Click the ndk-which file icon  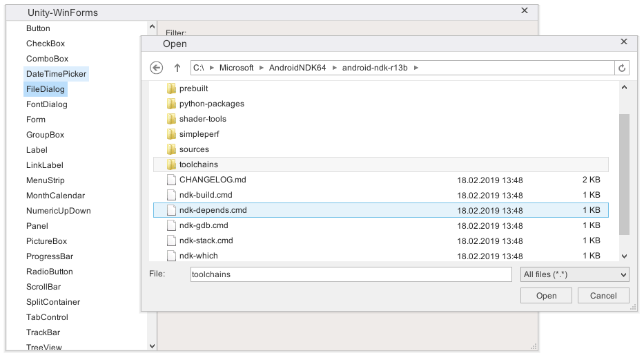[x=171, y=256]
